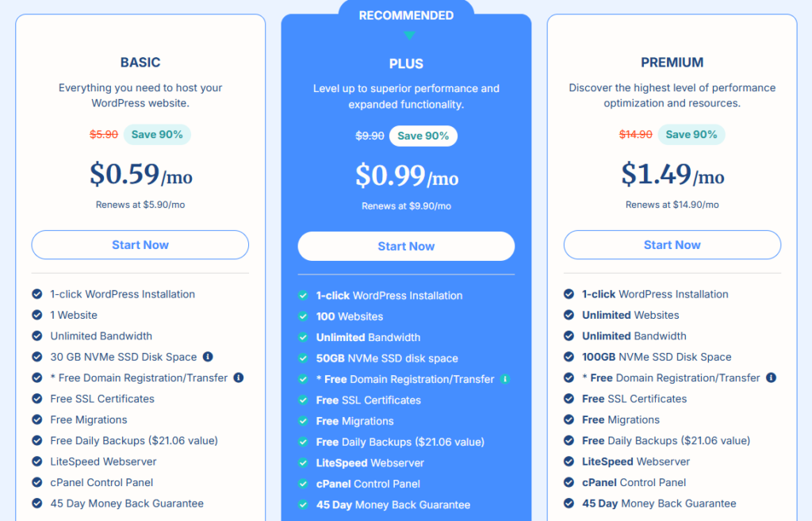Click the Save 90% badge on Premium

(691, 135)
